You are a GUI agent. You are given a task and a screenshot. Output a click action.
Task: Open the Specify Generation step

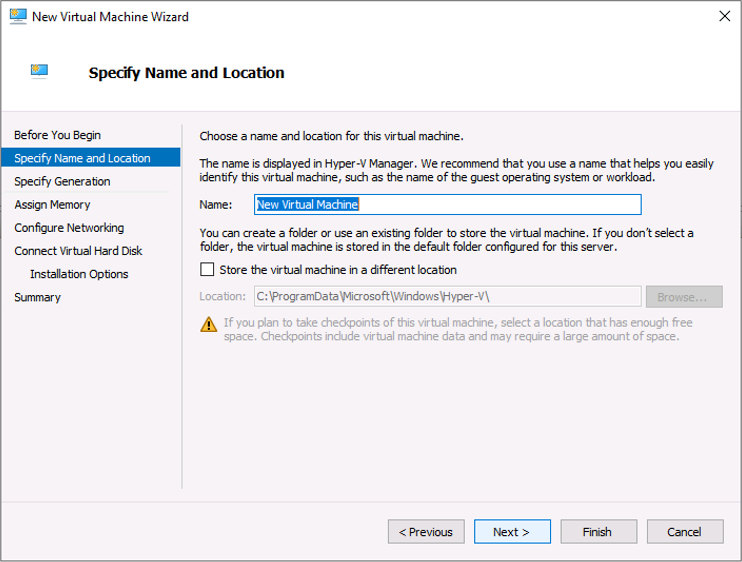coord(62,181)
